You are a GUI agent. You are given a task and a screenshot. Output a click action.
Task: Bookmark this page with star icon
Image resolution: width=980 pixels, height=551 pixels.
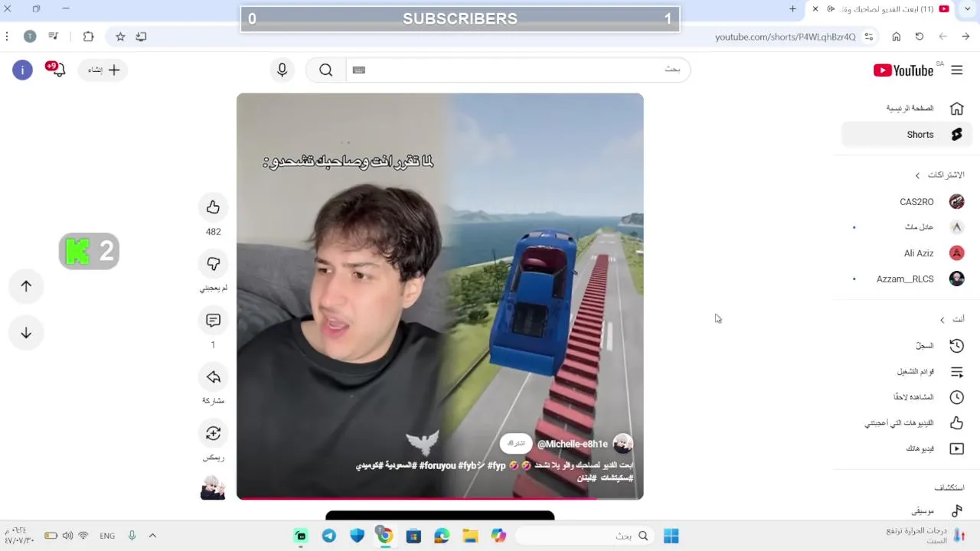pyautogui.click(x=120, y=37)
